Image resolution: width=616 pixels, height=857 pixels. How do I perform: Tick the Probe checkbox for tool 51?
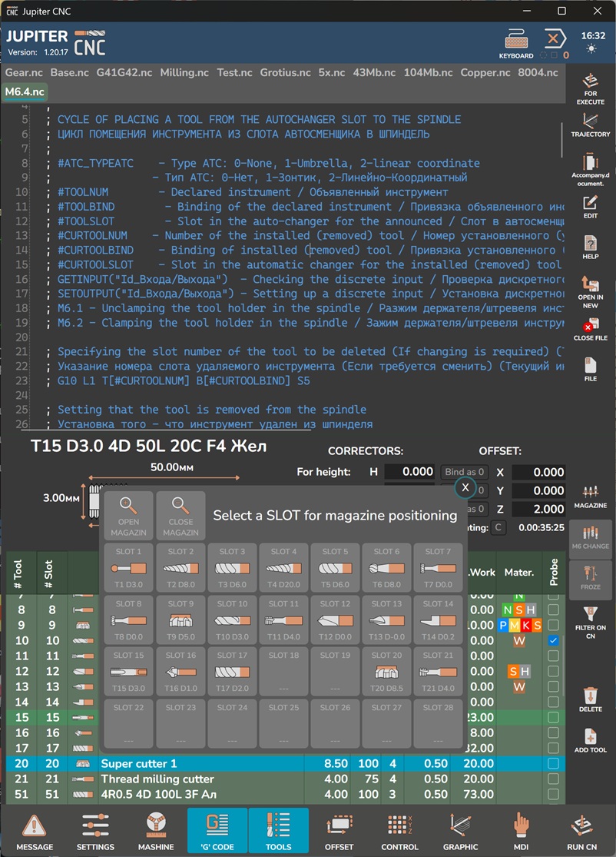tap(553, 794)
